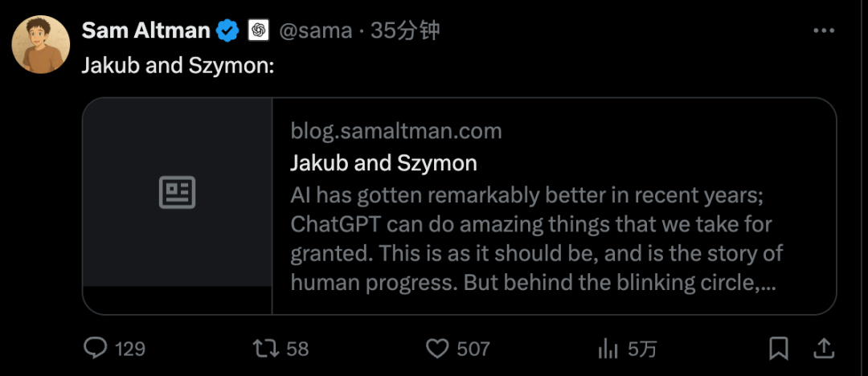The height and width of the screenshot is (376, 868).
Task: Click the article placeholder icon in link card
Action: (177, 193)
